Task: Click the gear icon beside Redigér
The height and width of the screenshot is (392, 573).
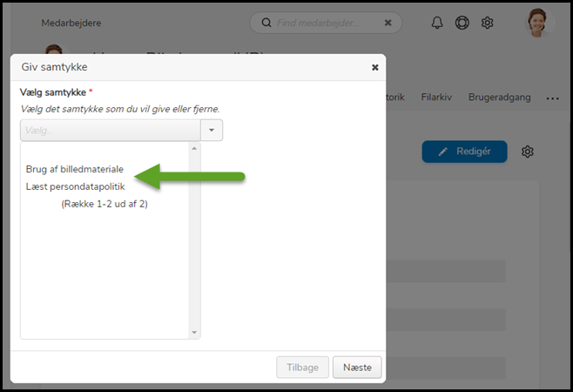Action: point(528,152)
